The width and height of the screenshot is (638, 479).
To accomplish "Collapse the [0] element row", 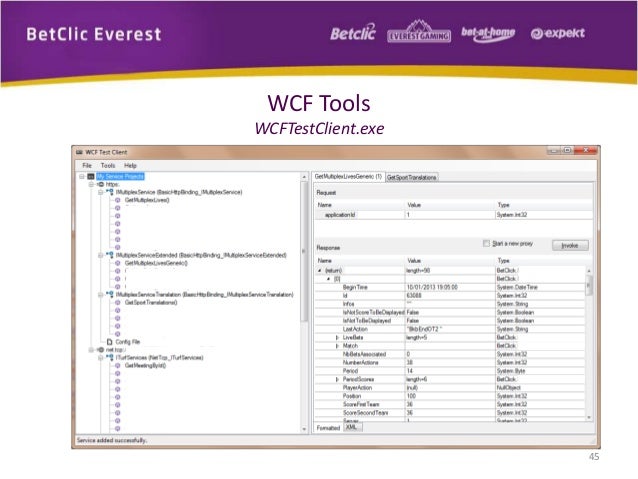I will click(328, 279).
